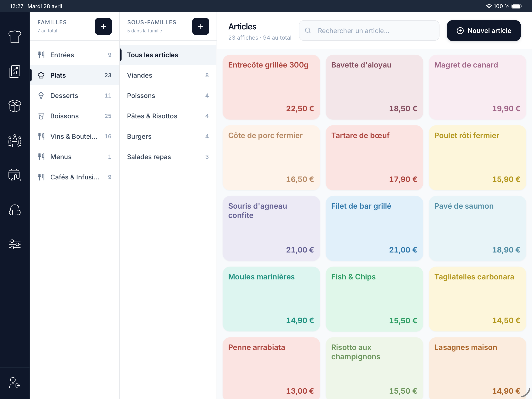Click the "5 dans la famille" text
This screenshot has height=399, width=532.
pos(145,31)
